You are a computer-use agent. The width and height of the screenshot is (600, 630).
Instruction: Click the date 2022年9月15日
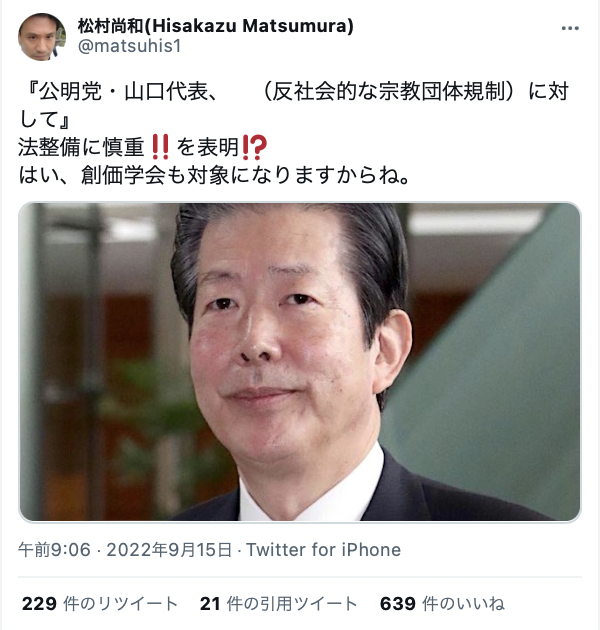pos(169,550)
